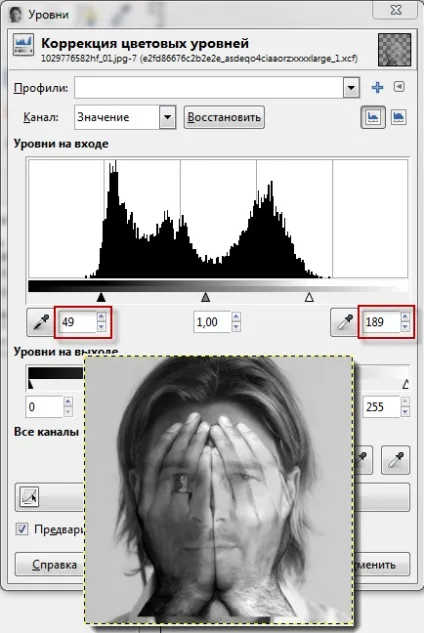424x633 pixels.
Task: Increase white input level with up arrow
Action: [405, 317]
